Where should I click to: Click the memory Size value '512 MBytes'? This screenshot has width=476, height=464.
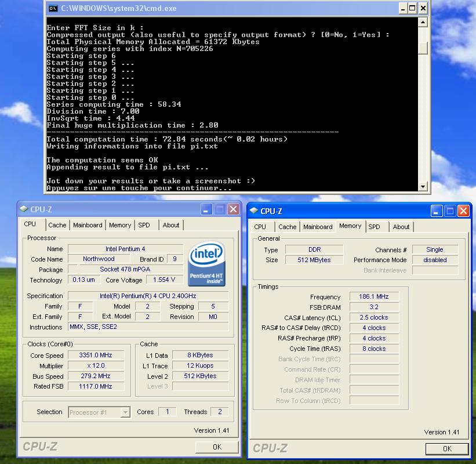pos(314,260)
